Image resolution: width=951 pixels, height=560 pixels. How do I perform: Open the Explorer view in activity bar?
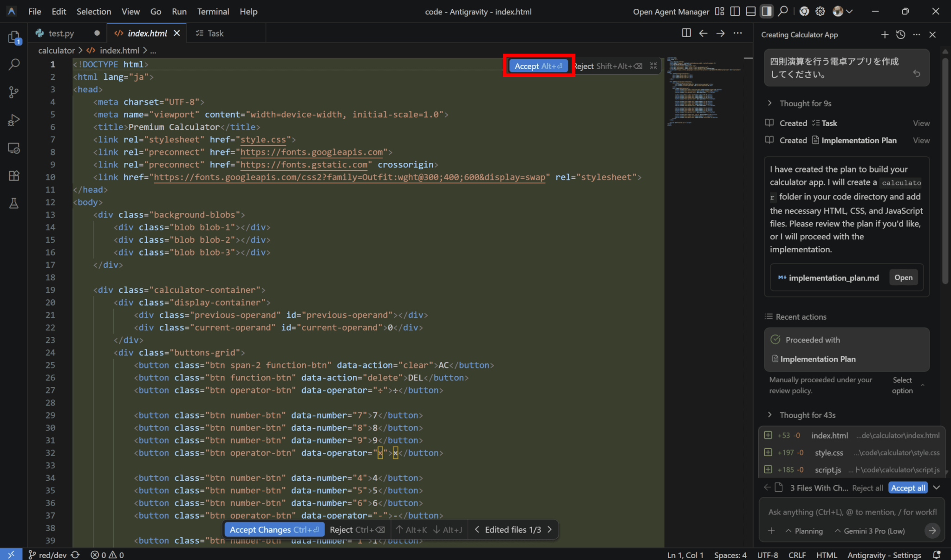point(14,37)
